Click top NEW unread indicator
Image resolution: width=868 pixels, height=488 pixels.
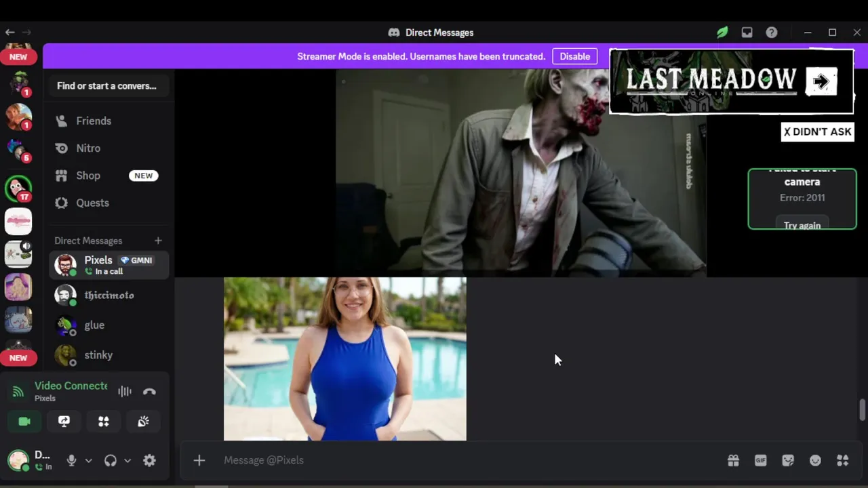(x=18, y=57)
